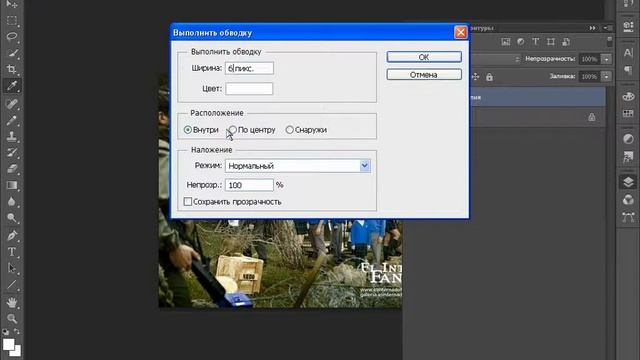Close the Выполнить обводку dialog
This screenshot has height=360, width=640.
[460, 32]
